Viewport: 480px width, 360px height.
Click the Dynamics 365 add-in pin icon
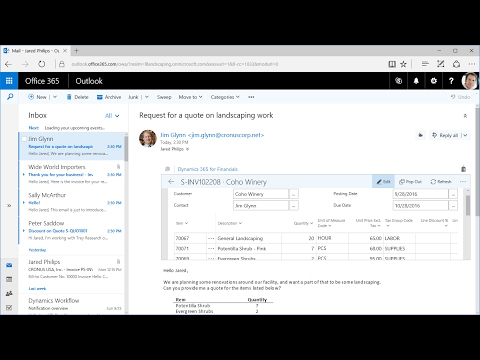[463, 169]
